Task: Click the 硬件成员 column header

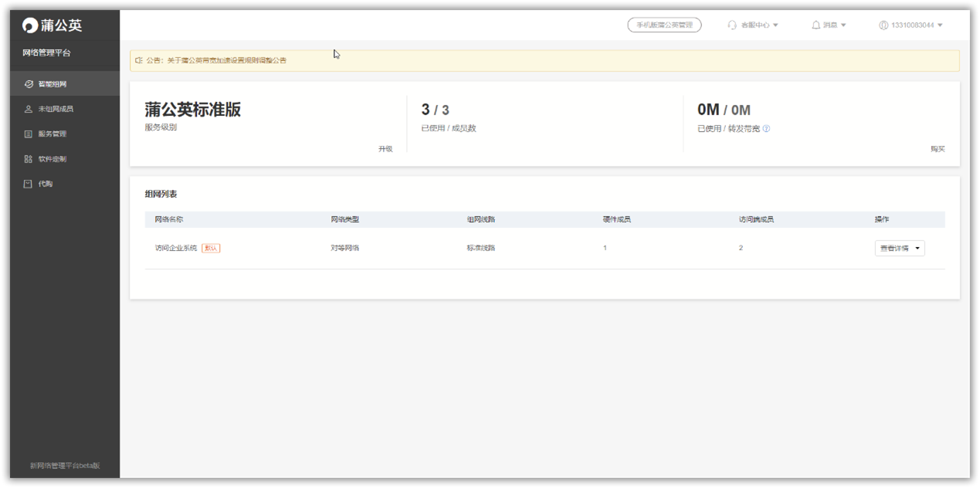Action: (x=617, y=219)
